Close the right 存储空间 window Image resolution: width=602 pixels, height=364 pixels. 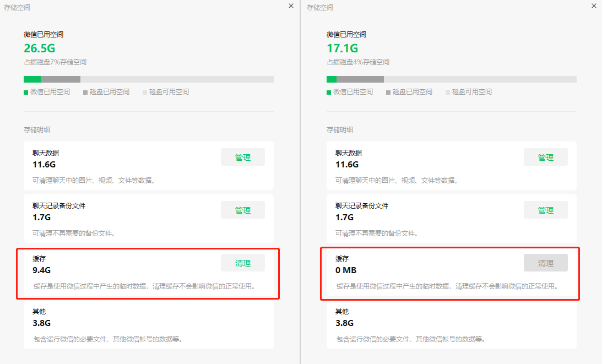[x=593, y=6]
